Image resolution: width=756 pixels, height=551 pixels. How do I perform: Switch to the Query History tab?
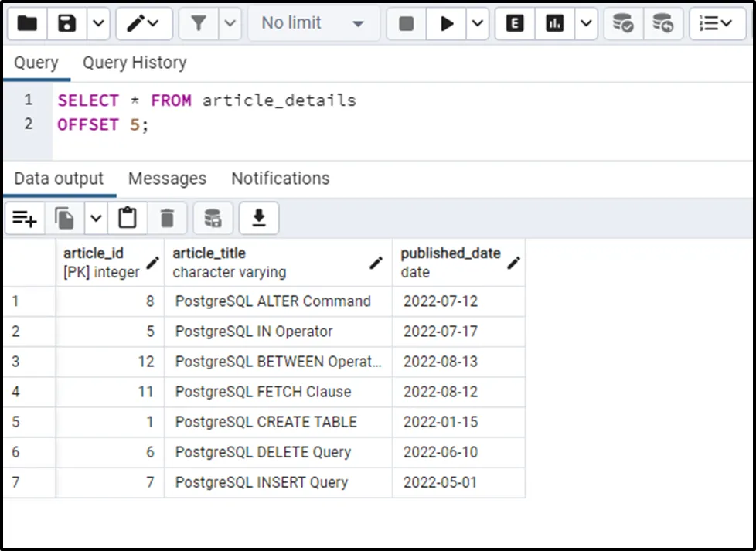tap(135, 63)
